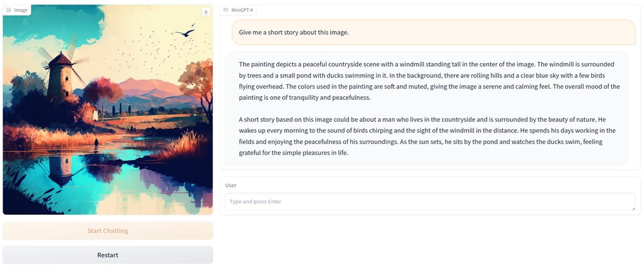This screenshot has width=644, height=267.
Task: Click the chat icon beside MiniGPT-4
Action: 226,10
